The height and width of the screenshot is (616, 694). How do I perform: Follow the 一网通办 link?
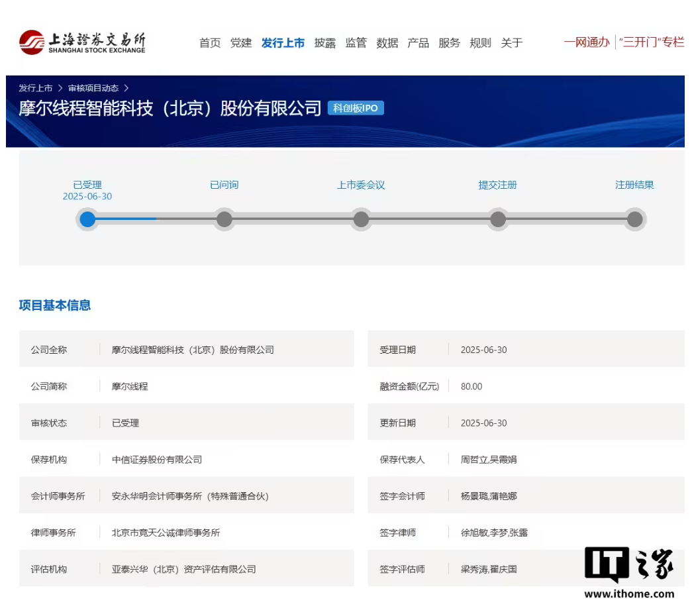[587, 42]
